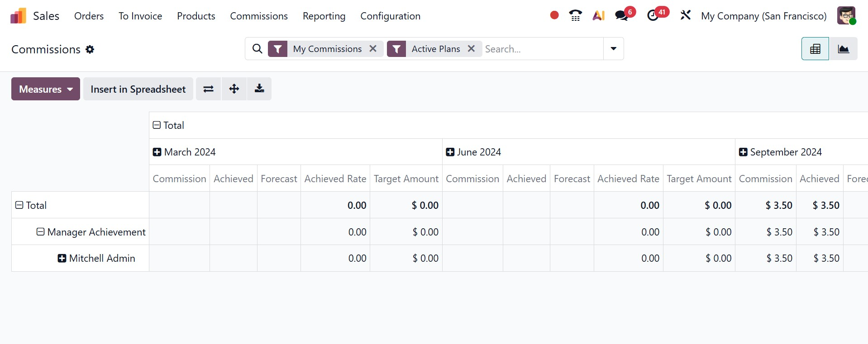The width and height of the screenshot is (868, 344).
Task: Open the Measures dropdown
Action: [x=46, y=89]
